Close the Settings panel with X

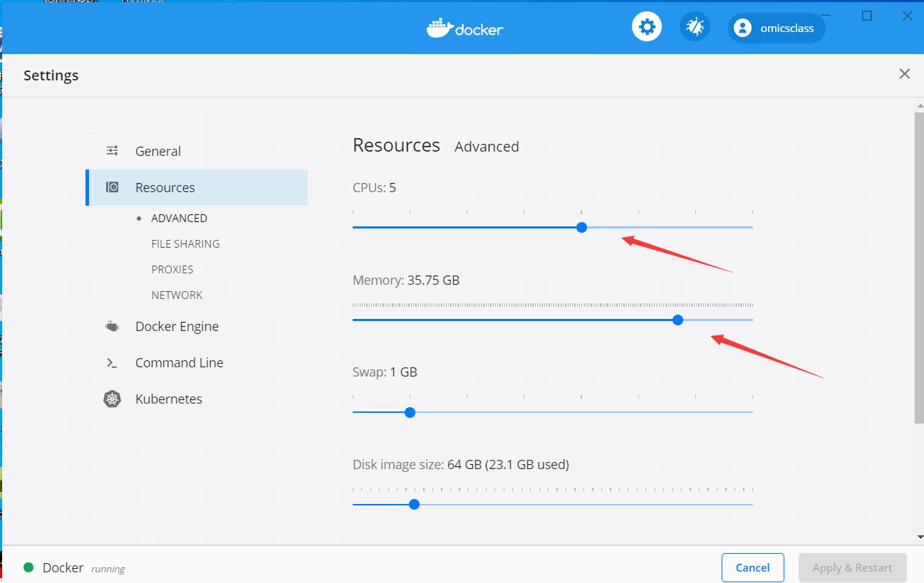point(905,74)
